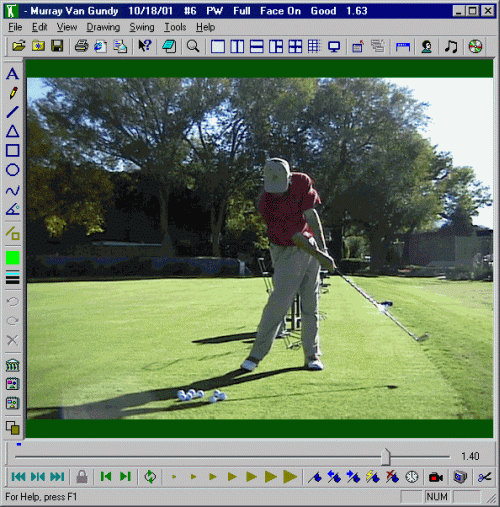Screen dimensions: 500x507
Task: Click the padlock lock icon
Action: [82, 477]
